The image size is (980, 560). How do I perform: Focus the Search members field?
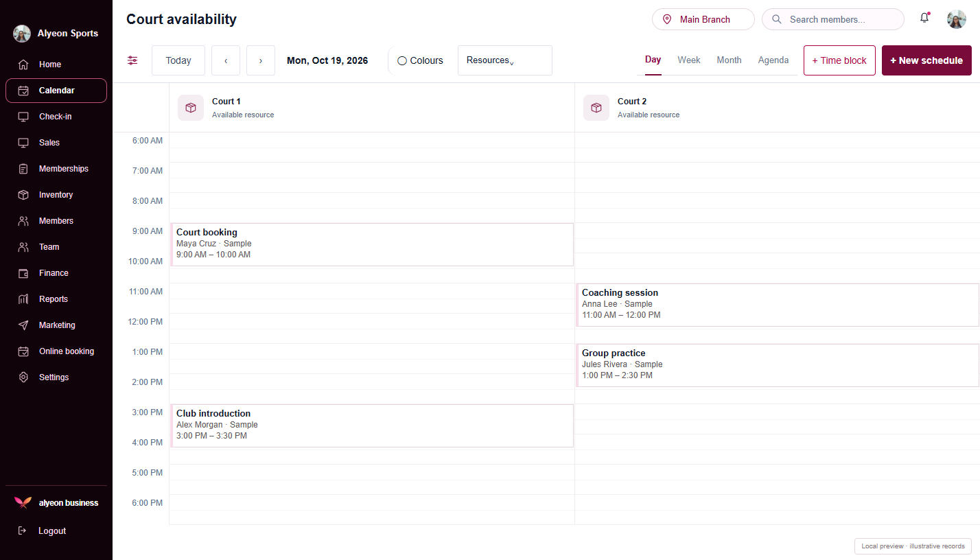tap(833, 19)
